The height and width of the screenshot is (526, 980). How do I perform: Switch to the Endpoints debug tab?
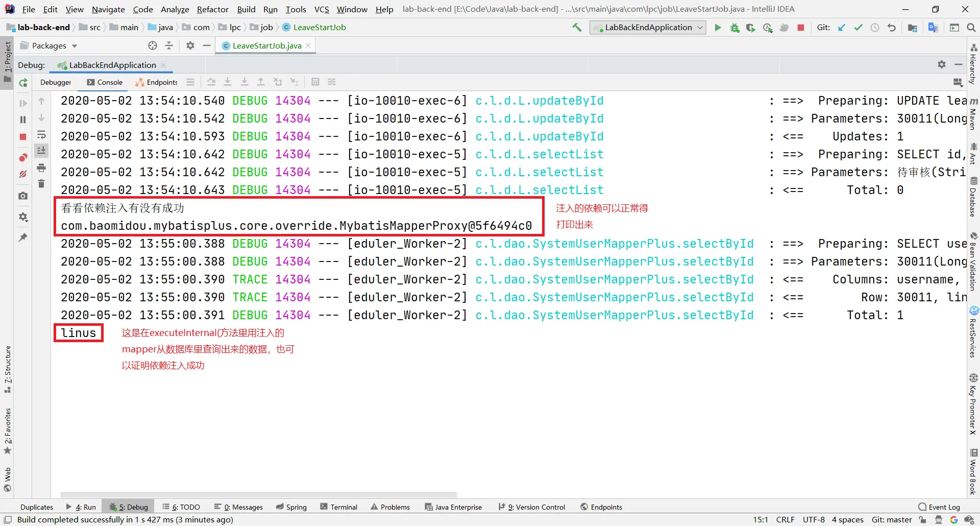pyautogui.click(x=157, y=82)
